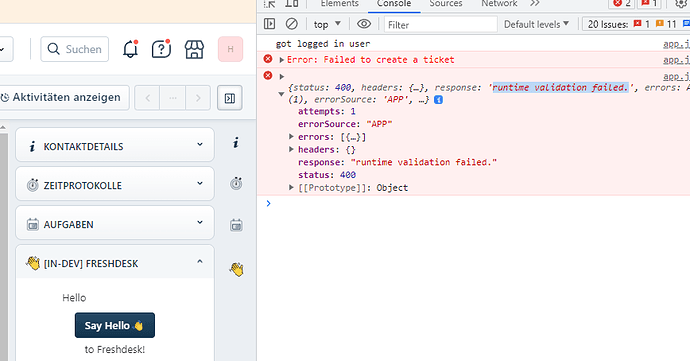Show more DevTools tabs chevron

click(535, 4)
